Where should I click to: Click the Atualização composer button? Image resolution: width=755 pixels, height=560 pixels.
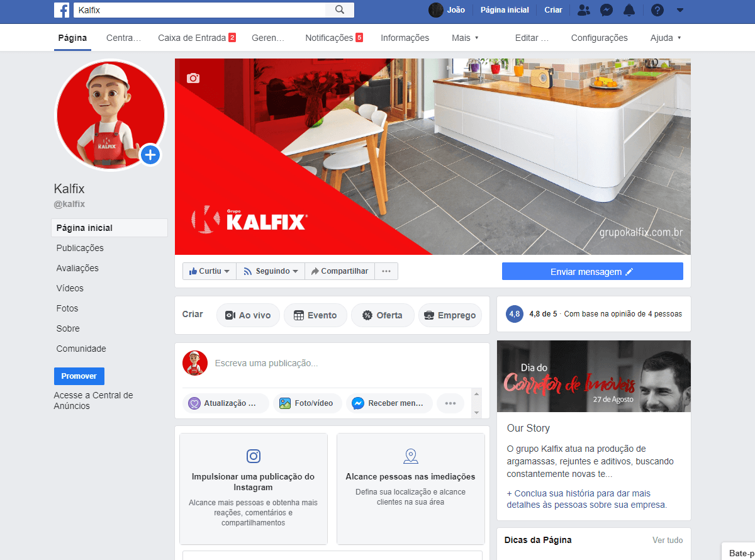226,403
